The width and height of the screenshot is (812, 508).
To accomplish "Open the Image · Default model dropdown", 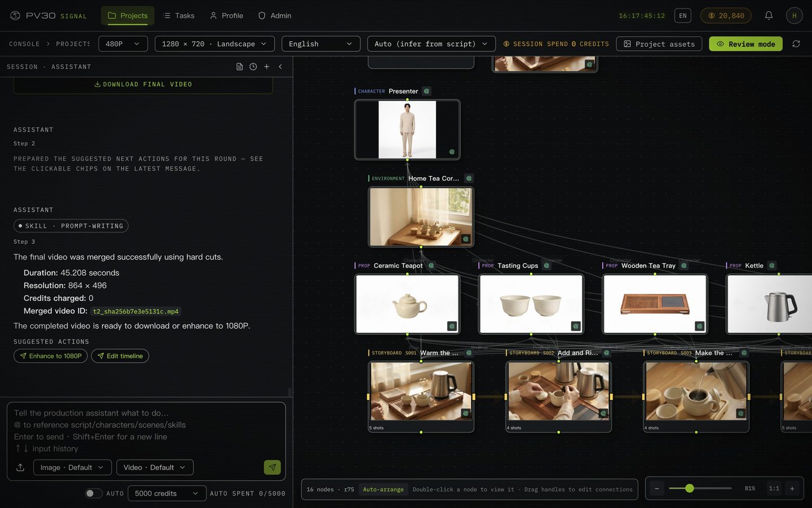I will [72, 467].
